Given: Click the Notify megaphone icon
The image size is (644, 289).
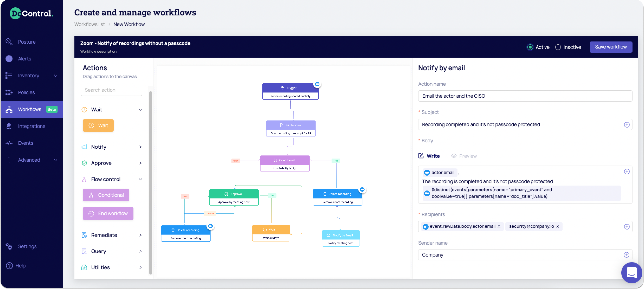Looking at the screenshot, I should pos(84,147).
